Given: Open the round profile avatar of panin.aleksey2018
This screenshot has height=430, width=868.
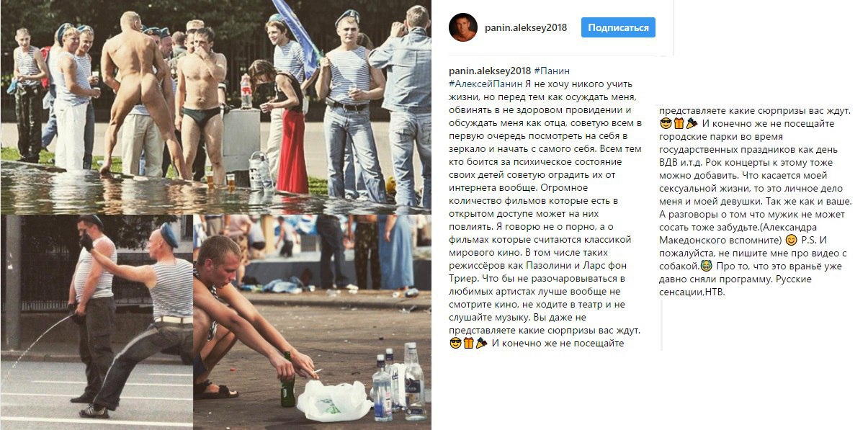Looking at the screenshot, I should (x=462, y=28).
